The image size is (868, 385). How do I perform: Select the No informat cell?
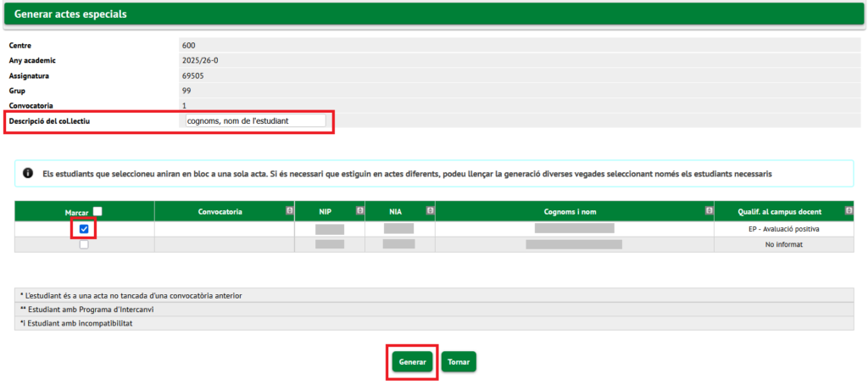(x=783, y=244)
